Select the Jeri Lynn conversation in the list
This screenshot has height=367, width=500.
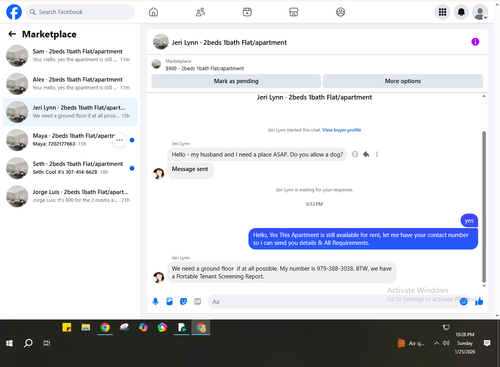click(70, 112)
